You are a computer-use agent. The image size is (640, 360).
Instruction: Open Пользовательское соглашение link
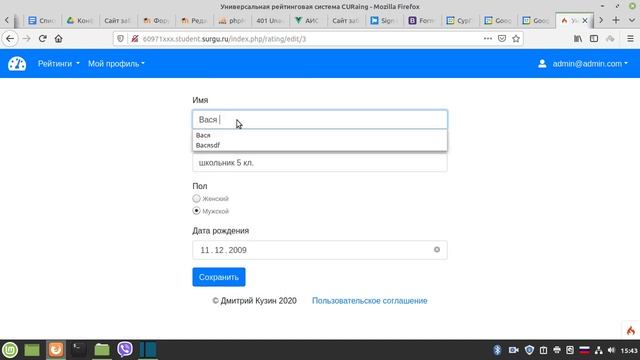(369, 301)
